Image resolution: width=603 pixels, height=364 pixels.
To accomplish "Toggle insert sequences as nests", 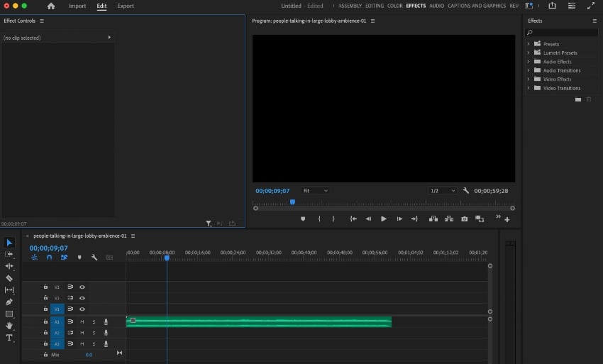I will click(34, 258).
